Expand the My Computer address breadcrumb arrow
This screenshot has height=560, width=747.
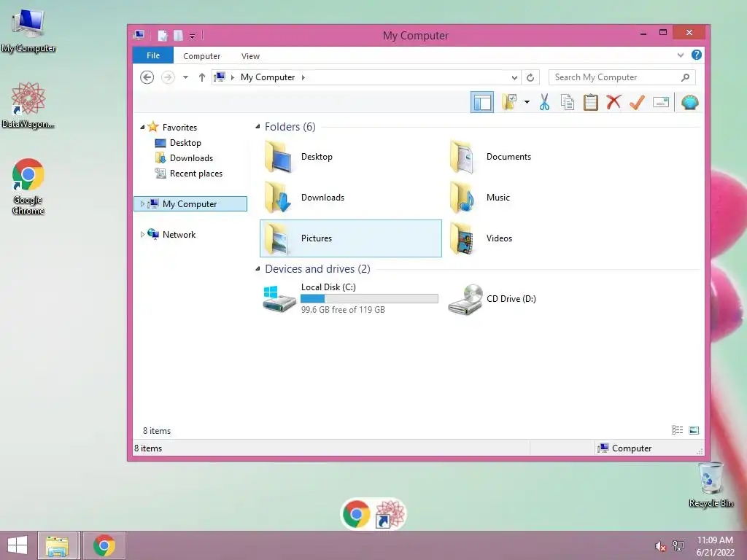(303, 77)
